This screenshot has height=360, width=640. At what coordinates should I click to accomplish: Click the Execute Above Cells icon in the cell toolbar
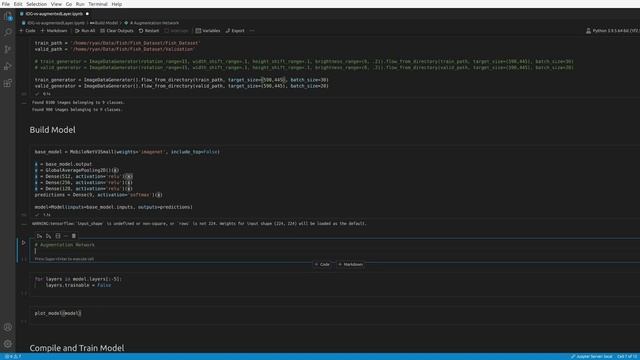pos(39,236)
